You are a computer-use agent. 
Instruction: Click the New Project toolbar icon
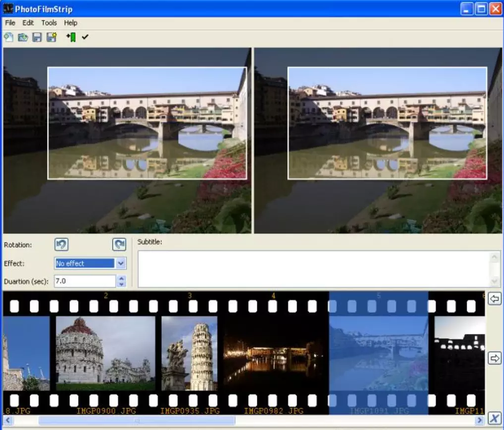pos(8,37)
